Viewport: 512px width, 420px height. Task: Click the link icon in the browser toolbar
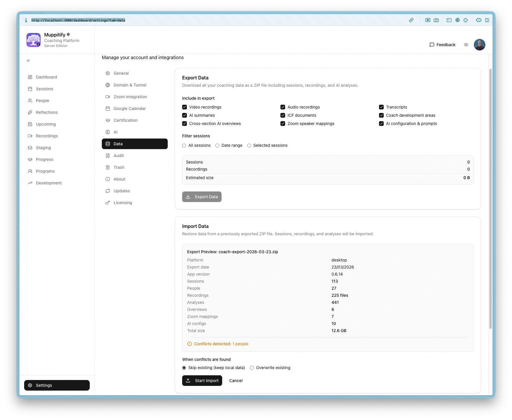pos(411,20)
